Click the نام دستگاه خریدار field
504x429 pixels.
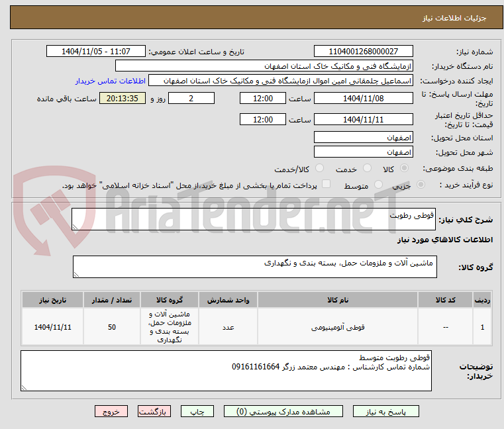click(x=264, y=66)
